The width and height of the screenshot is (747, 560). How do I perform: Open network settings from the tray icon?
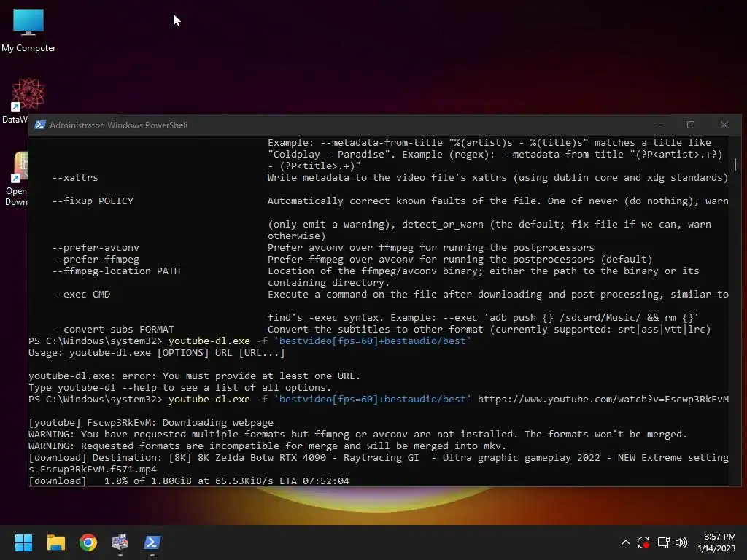coord(663,542)
